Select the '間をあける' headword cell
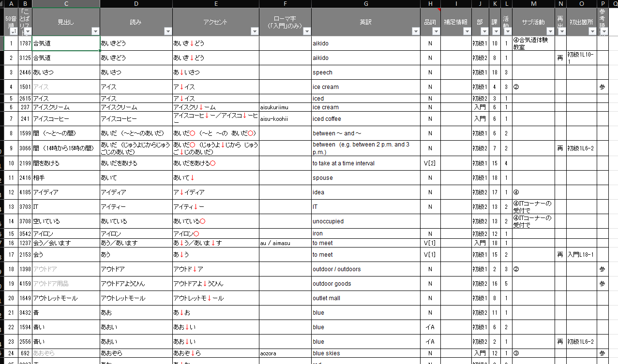Screen dimensions: 618x364 tap(66, 163)
